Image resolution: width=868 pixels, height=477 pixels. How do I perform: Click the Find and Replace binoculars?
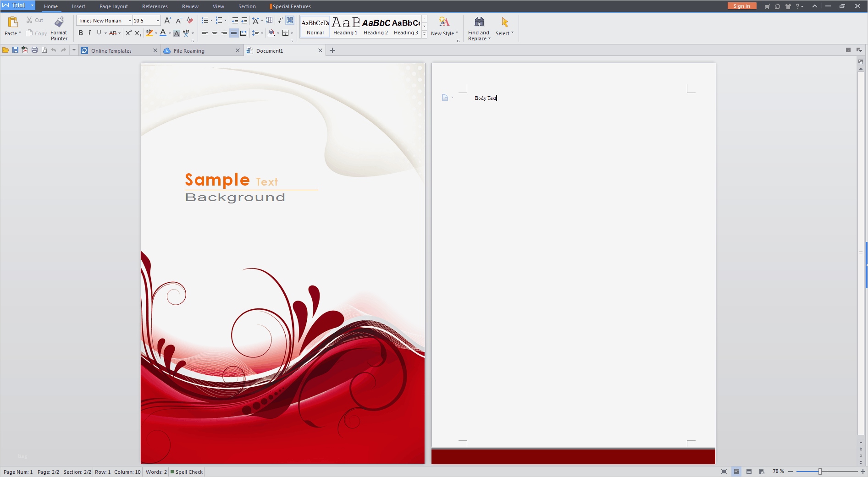[x=479, y=22]
